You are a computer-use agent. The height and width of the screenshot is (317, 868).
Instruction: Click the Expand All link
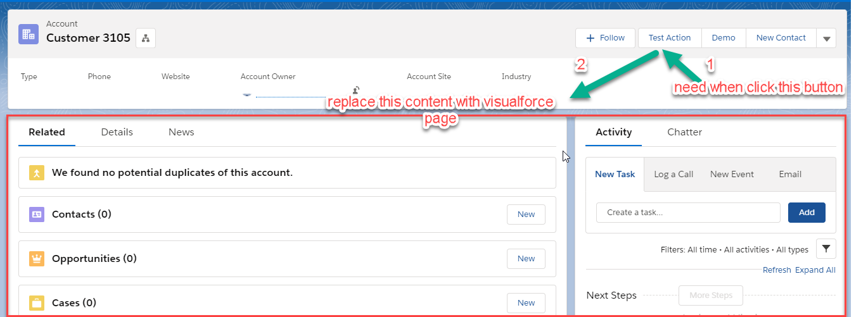[x=815, y=270]
